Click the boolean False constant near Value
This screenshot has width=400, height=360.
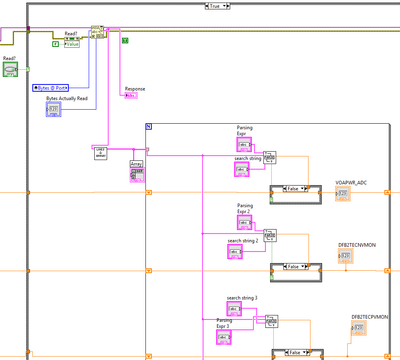56,44
